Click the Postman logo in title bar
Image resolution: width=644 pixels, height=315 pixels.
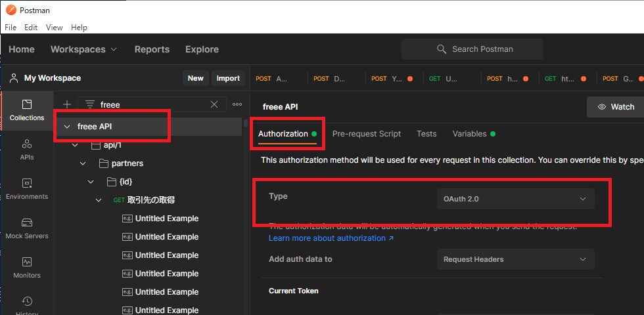click(x=12, y=10)
